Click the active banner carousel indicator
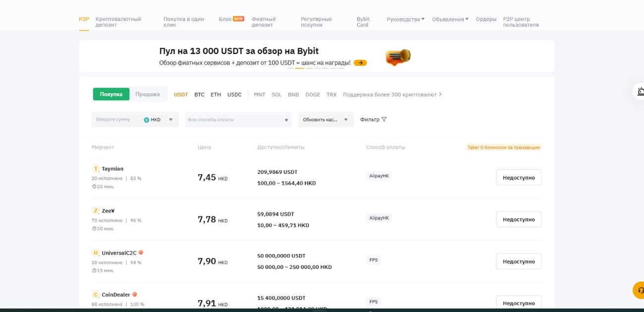This screenshot has height=312, width=644. (x=300, y=68)
